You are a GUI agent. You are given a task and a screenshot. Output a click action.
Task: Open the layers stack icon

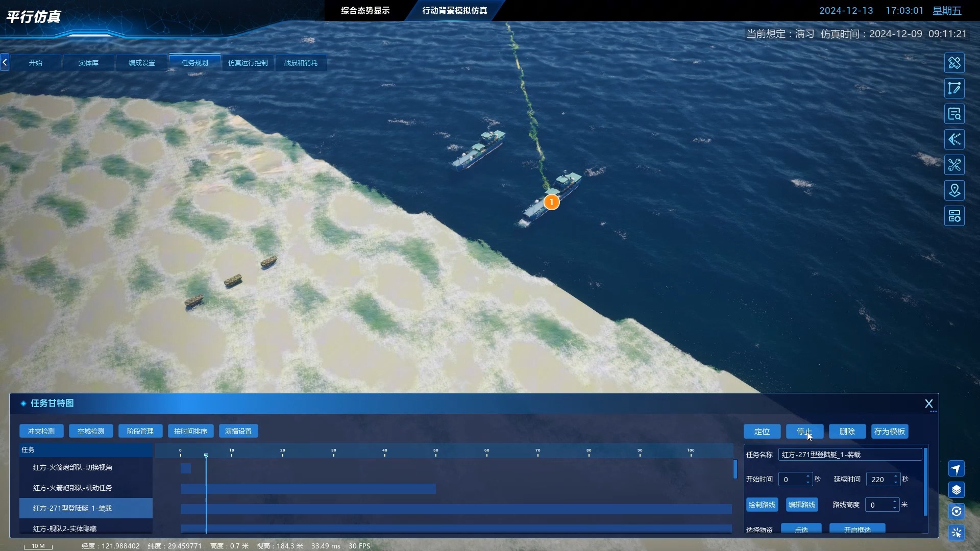(x=957, y=490)
